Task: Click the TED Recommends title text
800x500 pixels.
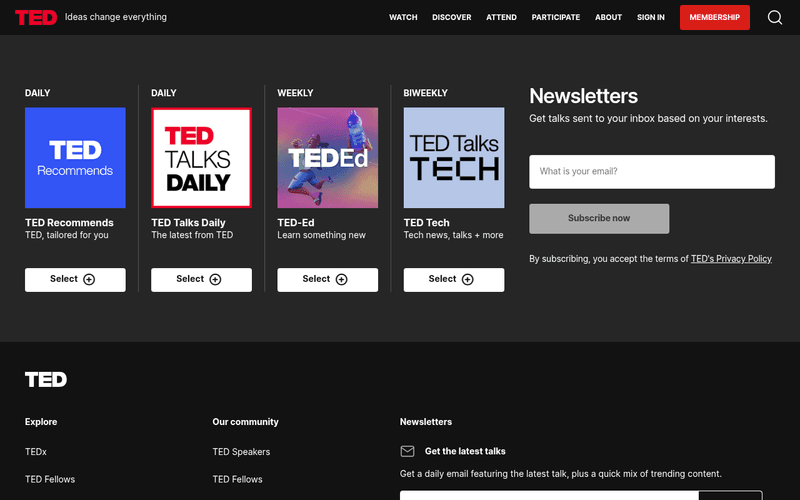Action: 69,222
